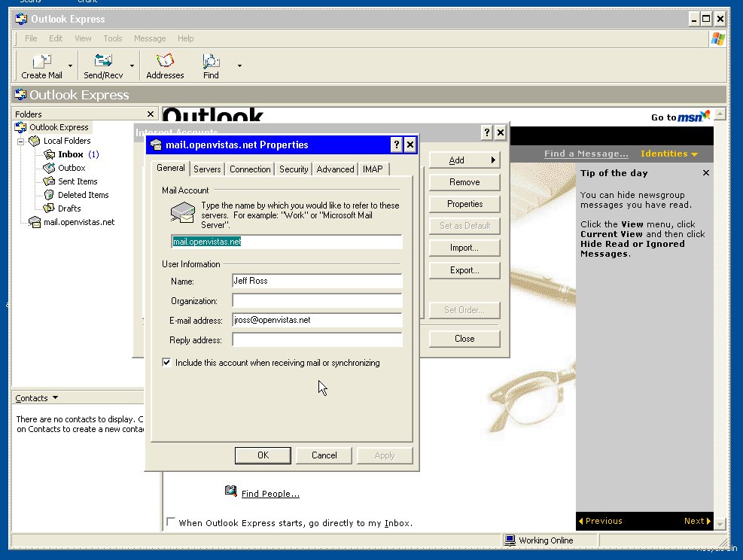Viewport: 743px width, 560px height.
Task: Switch to the IMAP tab
Action: (373, 169)
